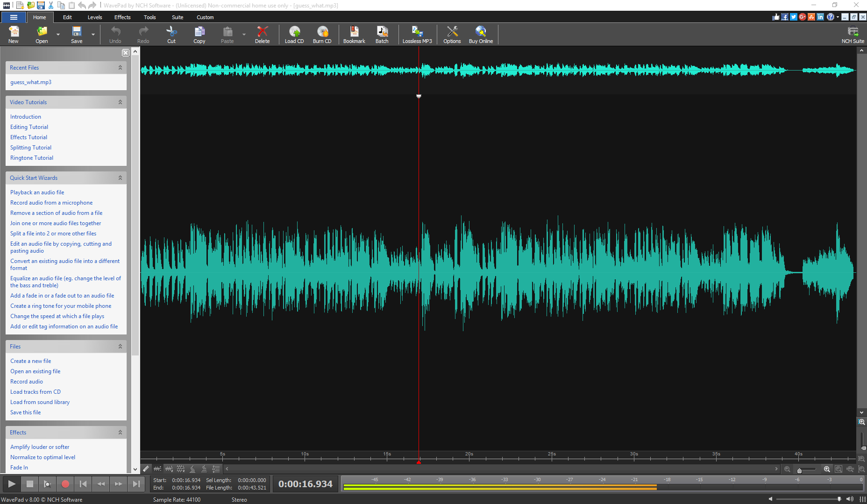This screenshot has height=504, width=867.
Task: Open the Tools tab
Action: pos(150,17)
